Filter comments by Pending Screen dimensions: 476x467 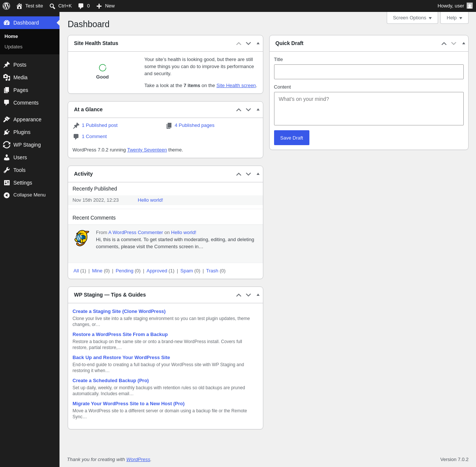coord(125,271)
